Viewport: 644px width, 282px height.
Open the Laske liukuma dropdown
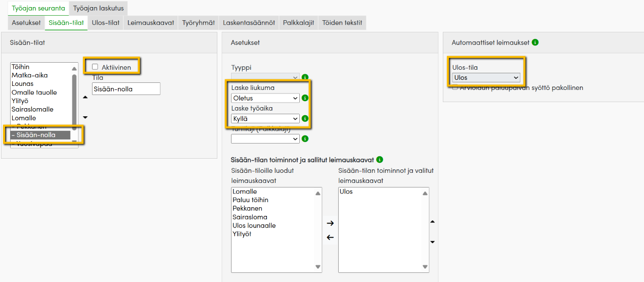[x=265, y=98]
